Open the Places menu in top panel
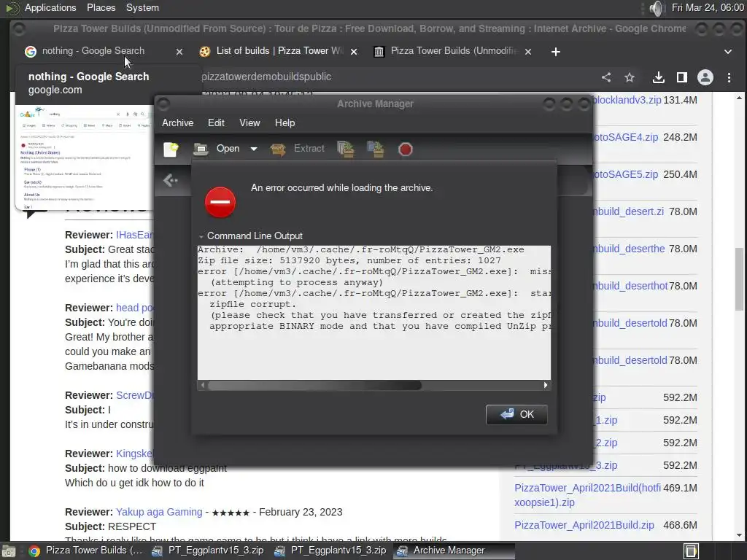Viewport: 747px width, 560px height. point(101,7)
